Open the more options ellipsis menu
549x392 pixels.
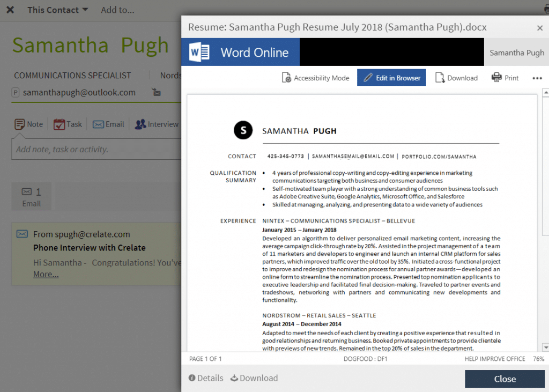537,78
